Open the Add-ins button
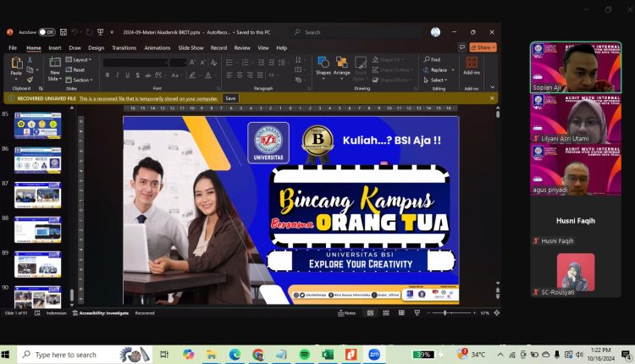 point(472,65)
